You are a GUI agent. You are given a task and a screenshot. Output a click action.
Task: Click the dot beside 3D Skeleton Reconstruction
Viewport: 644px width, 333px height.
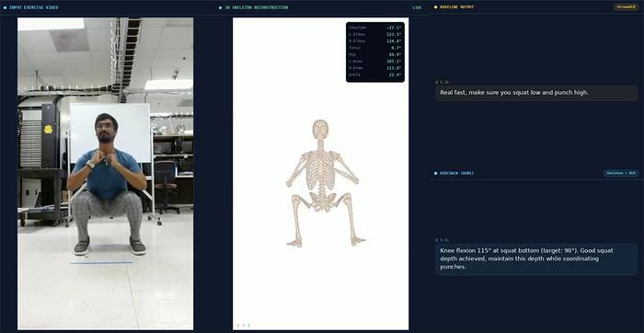coord(221,7)
